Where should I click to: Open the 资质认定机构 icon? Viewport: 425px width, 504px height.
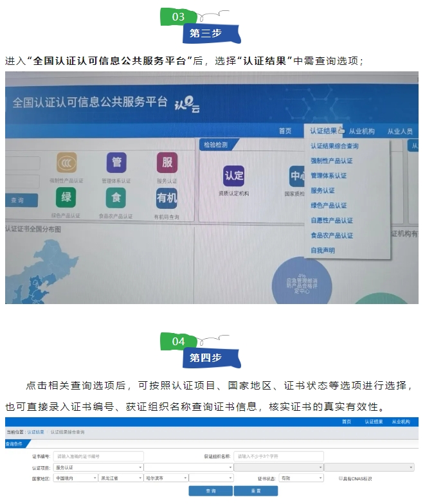[233, 175]
